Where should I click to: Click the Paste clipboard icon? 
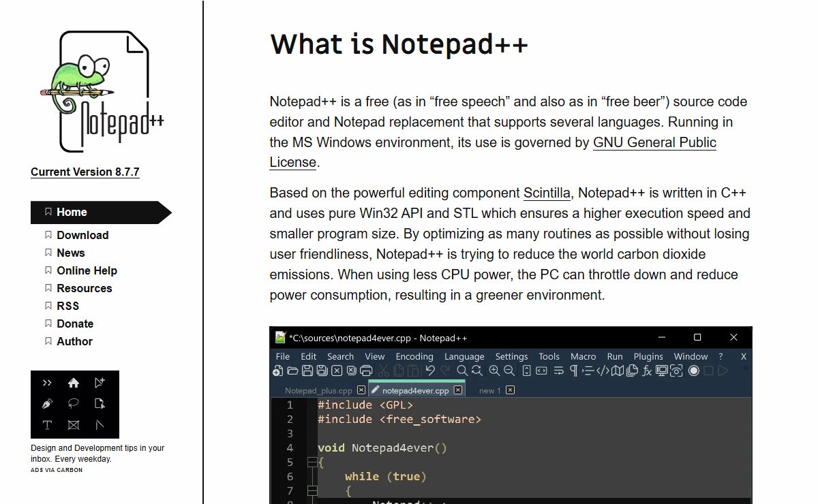[x=413, y=371]
